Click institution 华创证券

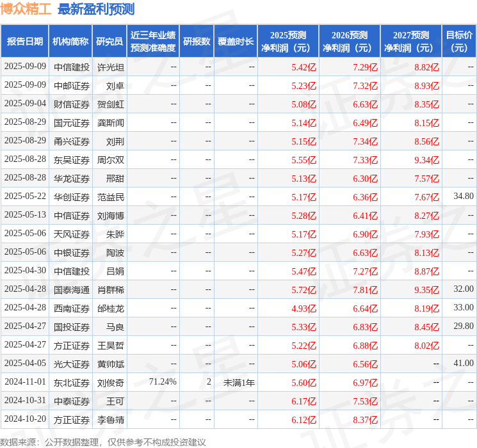(72, 197)
